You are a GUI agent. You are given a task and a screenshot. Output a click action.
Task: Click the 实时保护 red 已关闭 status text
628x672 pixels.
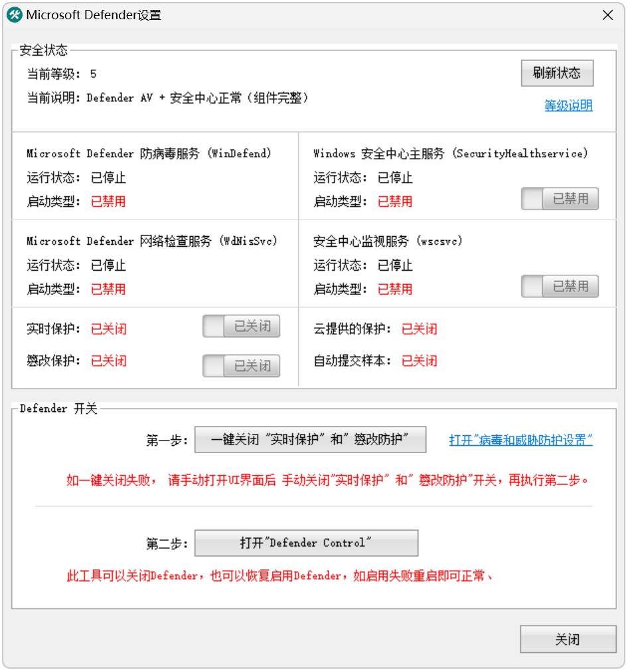[x=109, y=329]
